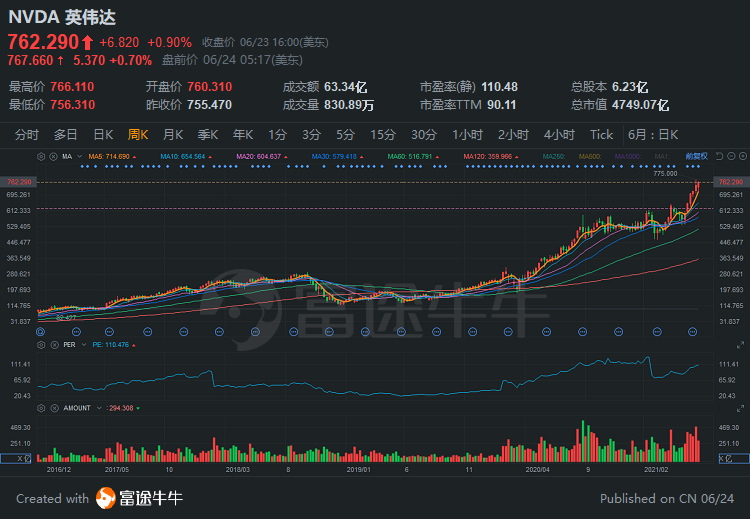Click the PE: 110.476 indicator value
The width and height of the screenshot is (750, 519).
[110, 345]
